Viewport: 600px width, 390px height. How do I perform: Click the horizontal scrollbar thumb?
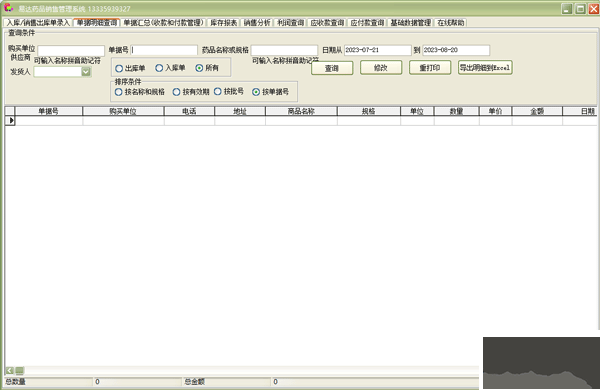pyautogui.click(x=20, y=370)
